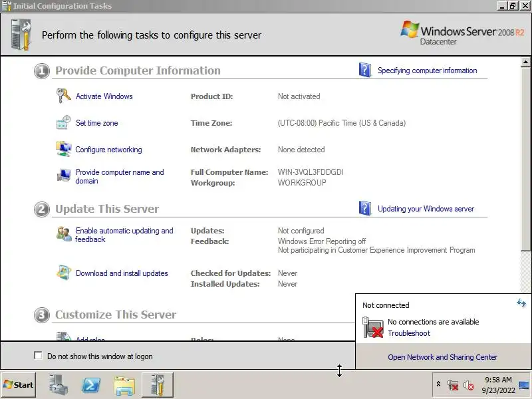
Task: Click the refresh icon in network flyout
Action: coord(521,303)
